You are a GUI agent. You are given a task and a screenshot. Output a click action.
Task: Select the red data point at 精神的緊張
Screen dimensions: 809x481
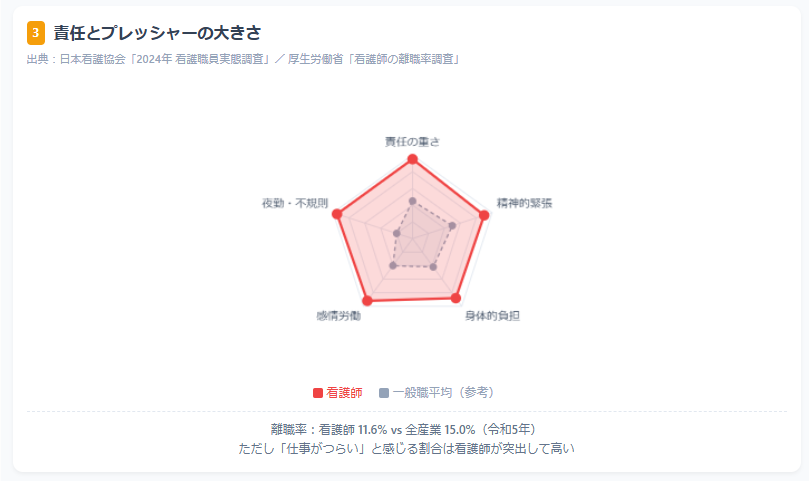click(484, 215)
